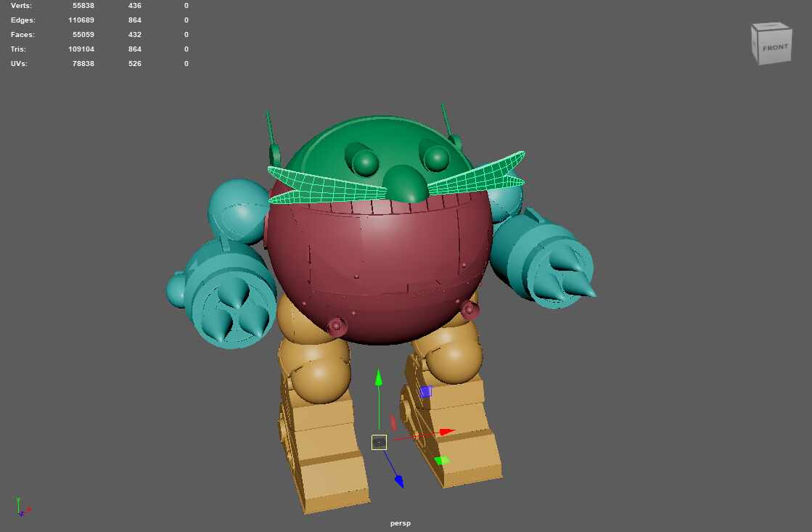Click the top edge of the FRONT view cube
Image resolution: width=812 pixels, height=532 pixels.
click(771, 28)
